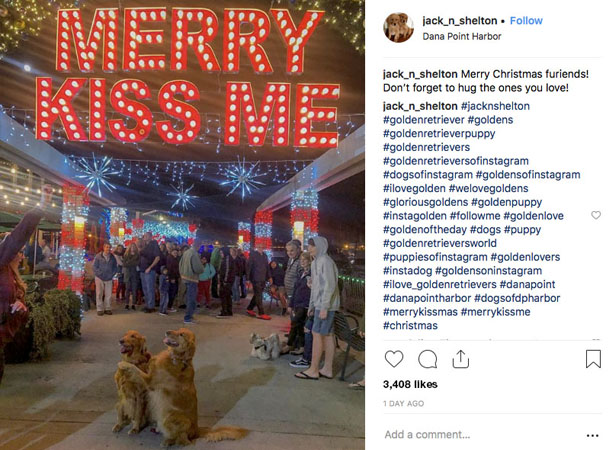The height and width of the screenshot is (450, 616).
Task: Open the #goldenretriever hashtag
Action: click(424, 120)
